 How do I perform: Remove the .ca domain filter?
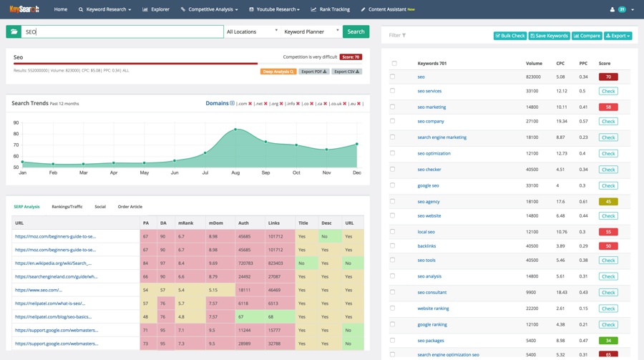[x=326, y=104]
